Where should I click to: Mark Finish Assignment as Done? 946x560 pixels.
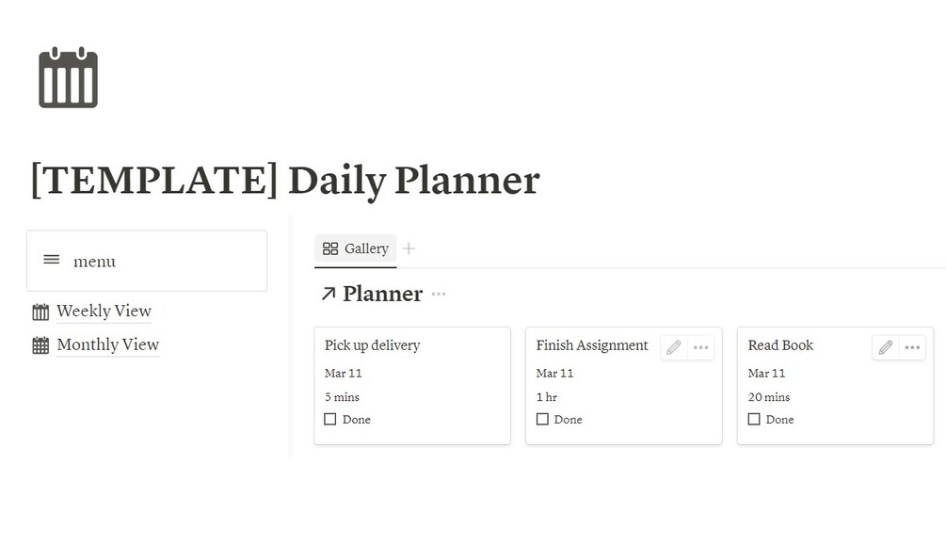pos(542,420)
